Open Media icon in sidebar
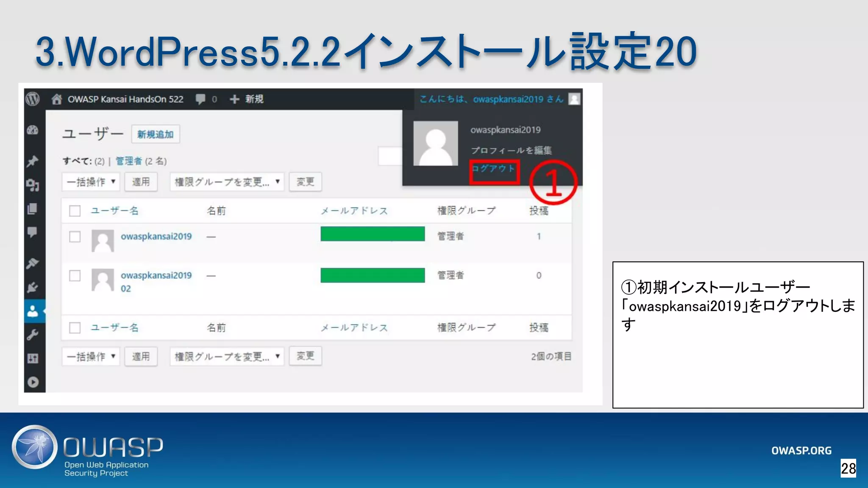 pos(33,185)
